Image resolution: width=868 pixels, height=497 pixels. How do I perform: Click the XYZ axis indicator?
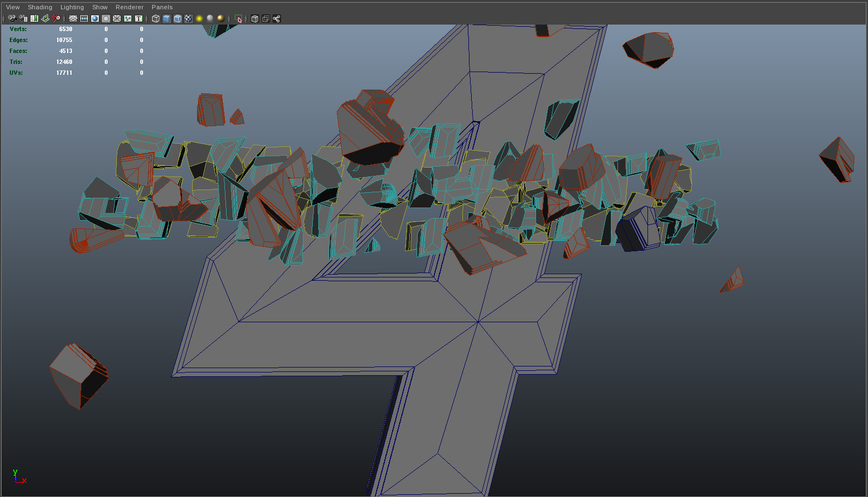tap(18, 477)
